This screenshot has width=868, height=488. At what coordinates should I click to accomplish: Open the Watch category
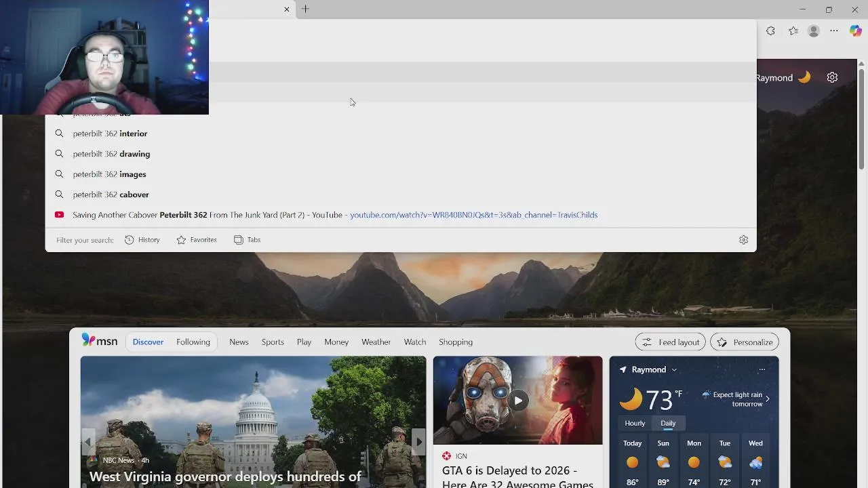coord(415,342)
